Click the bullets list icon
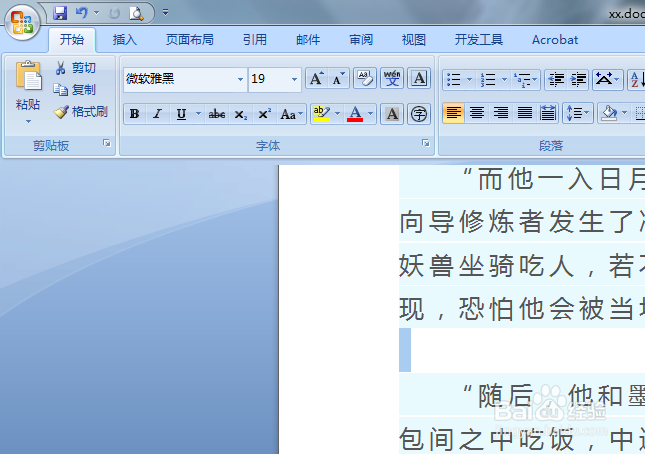 454,79
